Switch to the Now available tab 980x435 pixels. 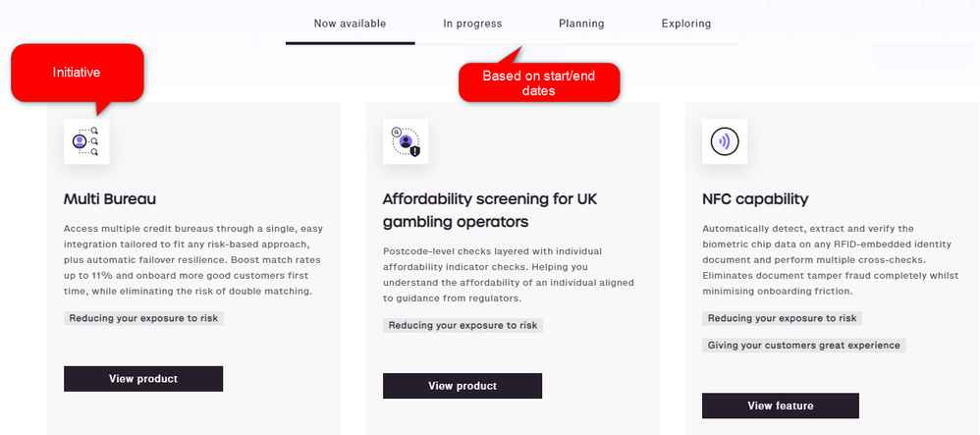[350, 24]
